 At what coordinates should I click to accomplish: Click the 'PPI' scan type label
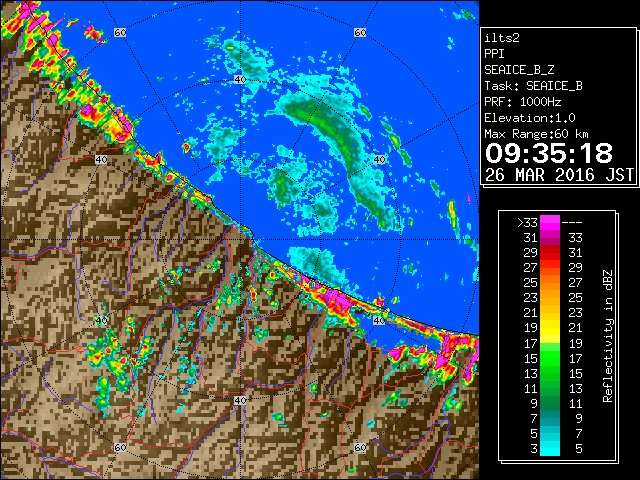click(x=494, y=54)
